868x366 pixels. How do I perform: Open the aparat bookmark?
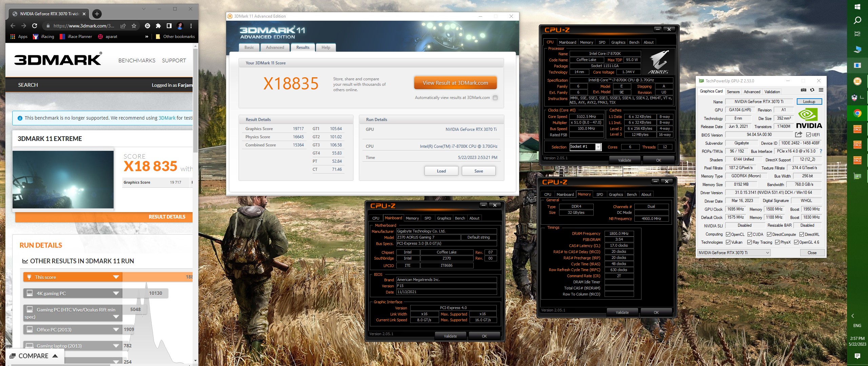[x=107, y=37]
